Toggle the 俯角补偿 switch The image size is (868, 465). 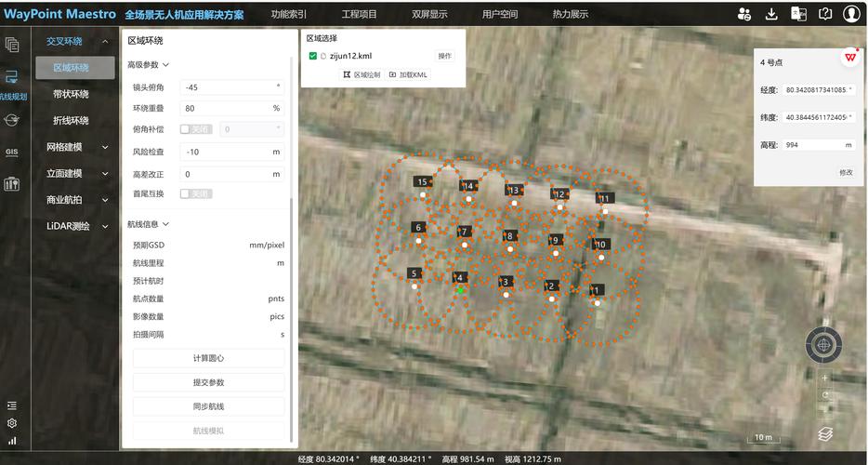196,129
